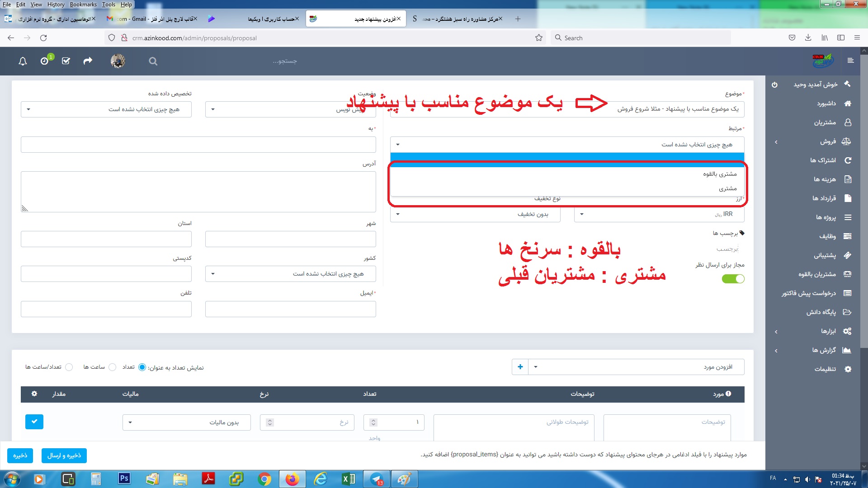Image resolution: width=868 pixels, height=488 pixels.
Task: Open the Firefox downloads icon
Action: pos(808,38)
